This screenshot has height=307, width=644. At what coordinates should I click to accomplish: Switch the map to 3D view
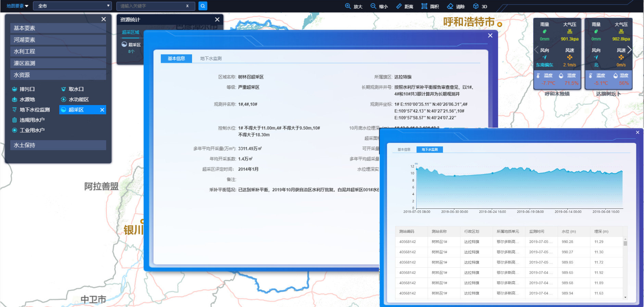480,6
